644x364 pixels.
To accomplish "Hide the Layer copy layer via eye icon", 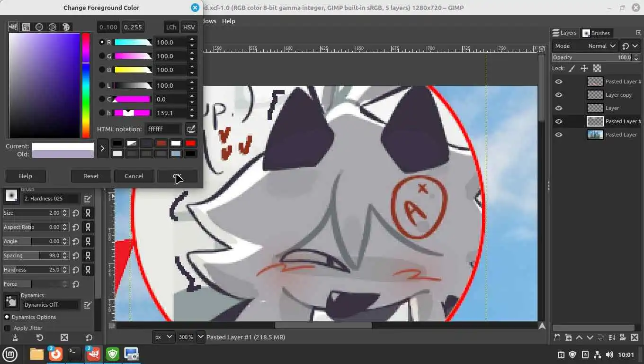I will point(559,95).
